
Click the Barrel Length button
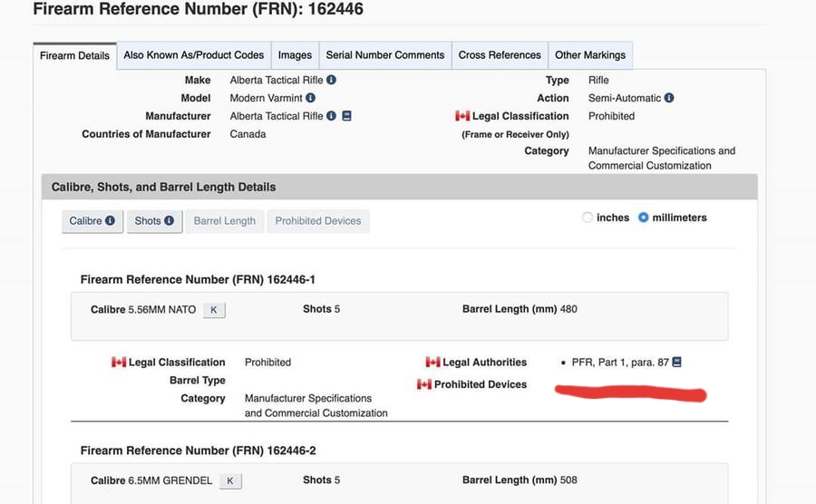pos(225,221)
